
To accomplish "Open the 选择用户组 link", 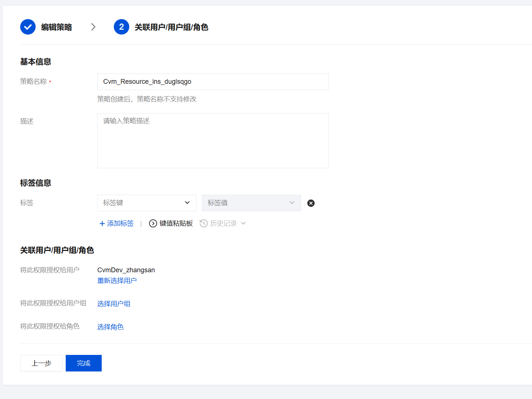I will click(x=114, y=304).
